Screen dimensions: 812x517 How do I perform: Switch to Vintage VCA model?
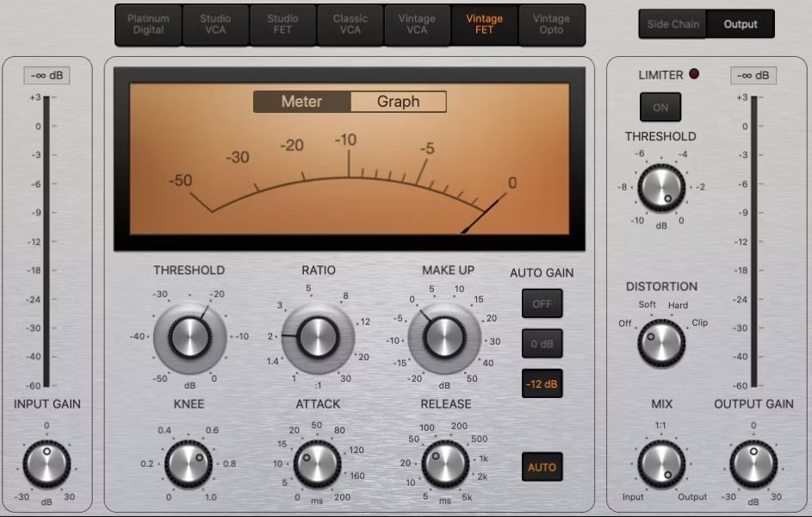(x=417, y=24)
